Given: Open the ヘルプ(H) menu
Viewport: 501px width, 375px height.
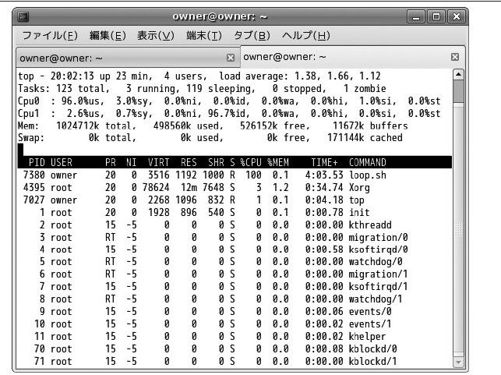Looking at the screenshot, I should [x=306, y=35].
